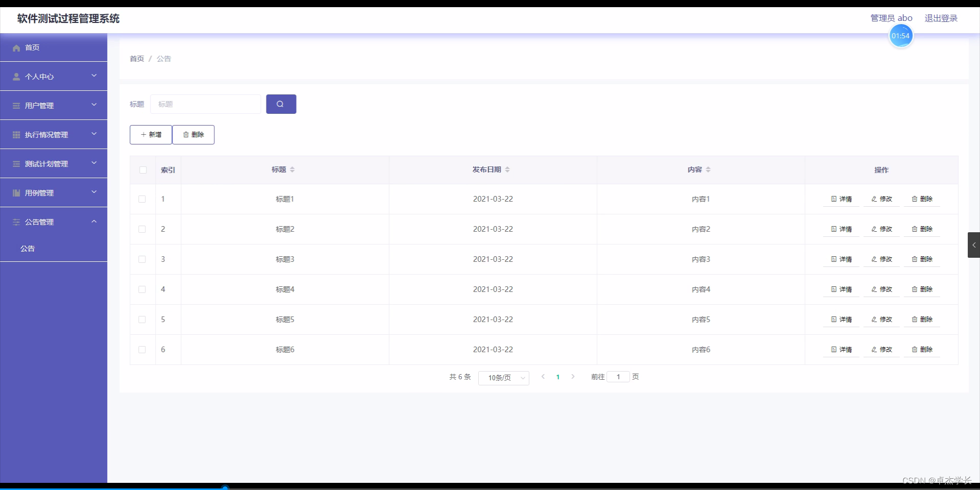Image resolution: width=980 pixels, height=490 pixels.
Task: Click the 01:54 circular timer badge
Action: pos(901,36)
